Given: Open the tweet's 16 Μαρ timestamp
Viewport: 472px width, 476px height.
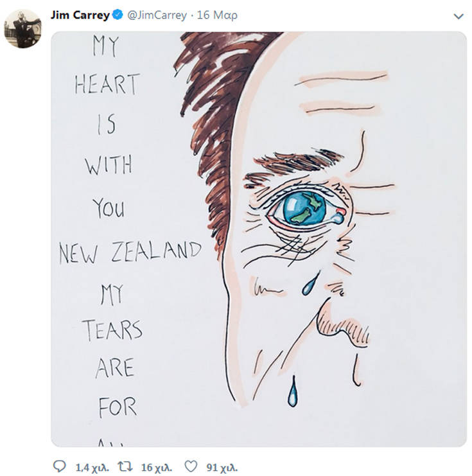Looking at the screenshot, I should click(217, 15).
